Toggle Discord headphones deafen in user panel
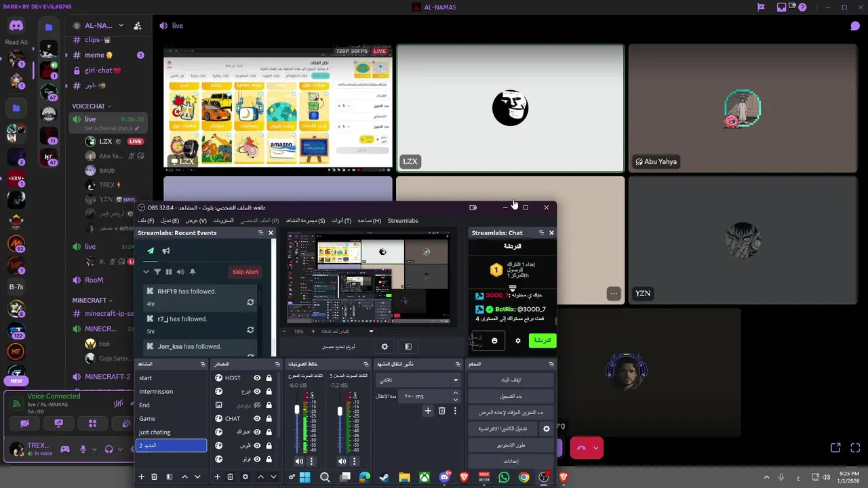The width and height of the screenshot is (868, 488). [108, 449]
